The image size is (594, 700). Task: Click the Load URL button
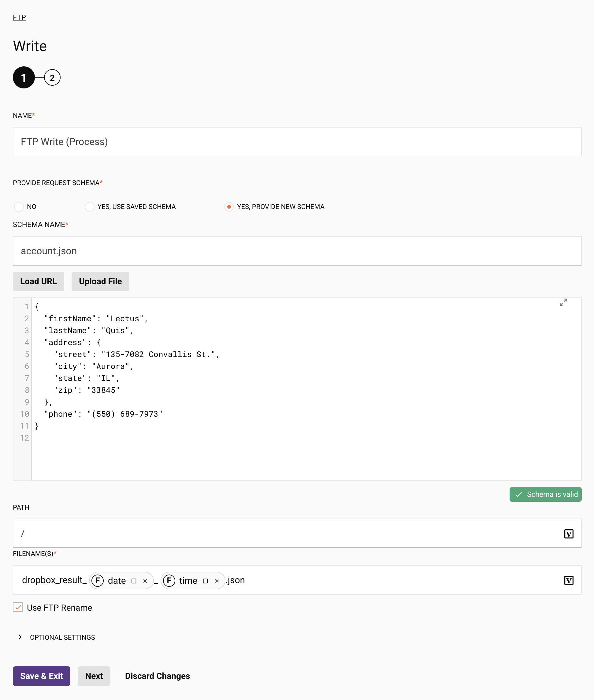pyautogui.click(x=39, y=281)
